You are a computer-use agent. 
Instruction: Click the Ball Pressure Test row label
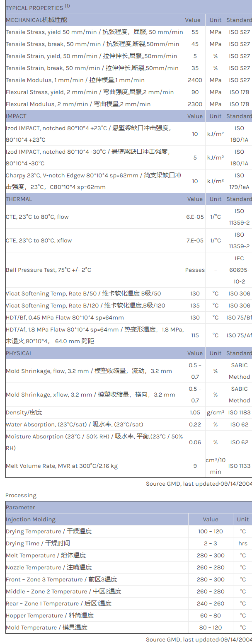point(48,270)
